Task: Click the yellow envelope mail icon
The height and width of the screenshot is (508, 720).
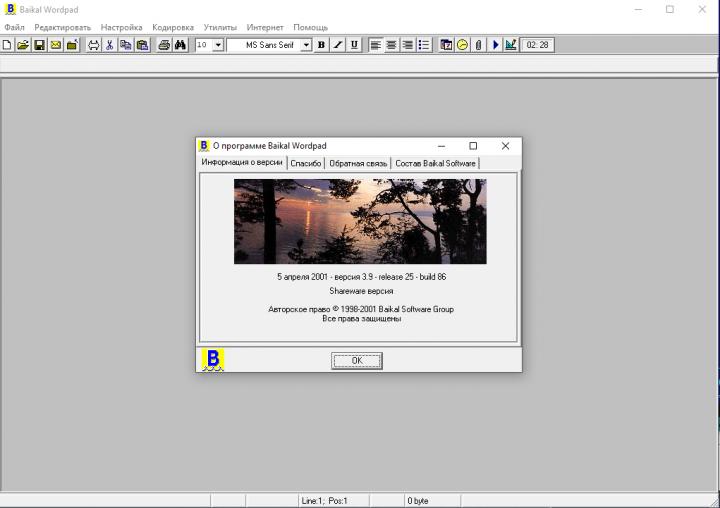Action: tap(55, 45)
